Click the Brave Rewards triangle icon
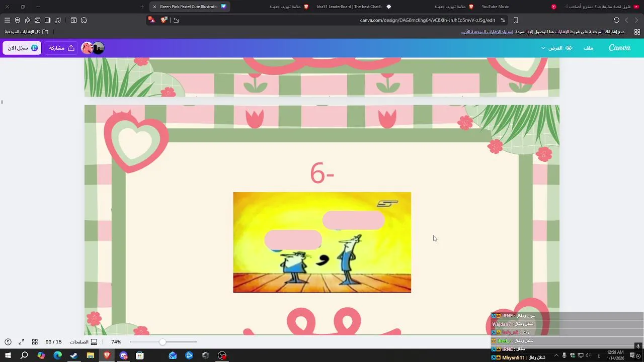Screen dimensions: 644x362 point(152,20)
